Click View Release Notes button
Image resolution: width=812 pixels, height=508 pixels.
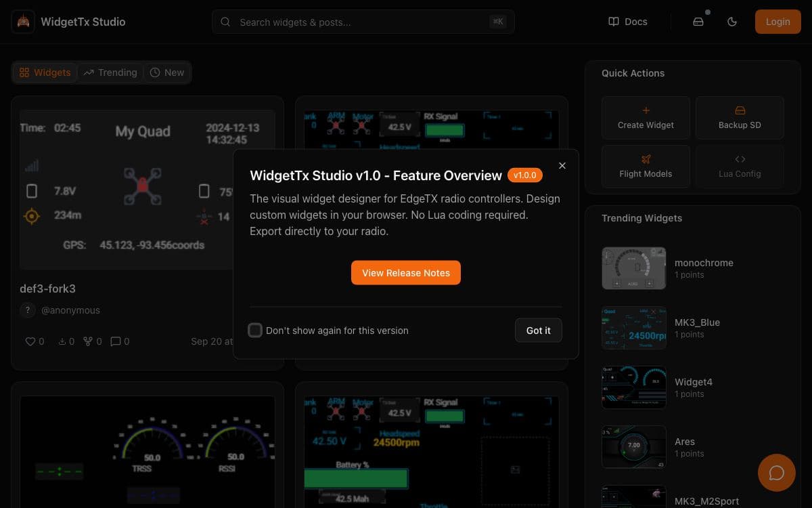point(406,273)
